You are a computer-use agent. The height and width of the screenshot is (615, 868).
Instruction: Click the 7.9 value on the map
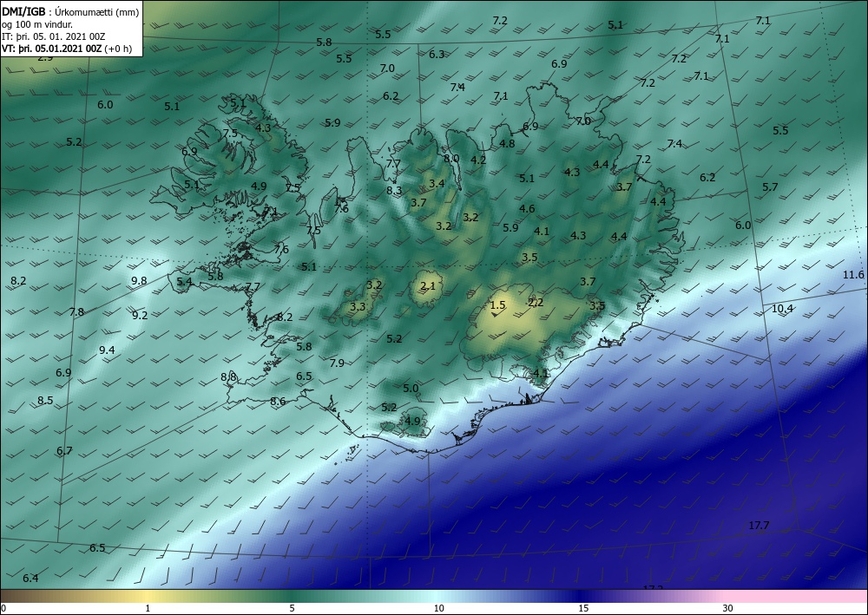(337, 363)
